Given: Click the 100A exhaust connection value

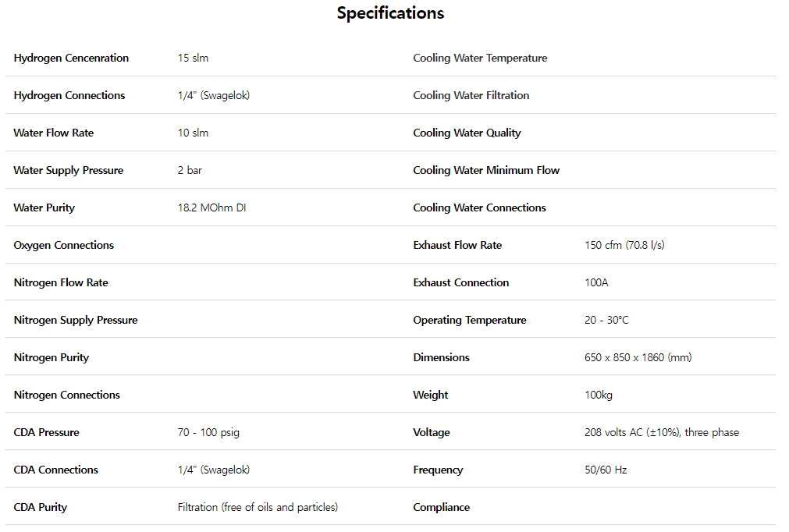Looking at the screenshot, I should 596,282.
